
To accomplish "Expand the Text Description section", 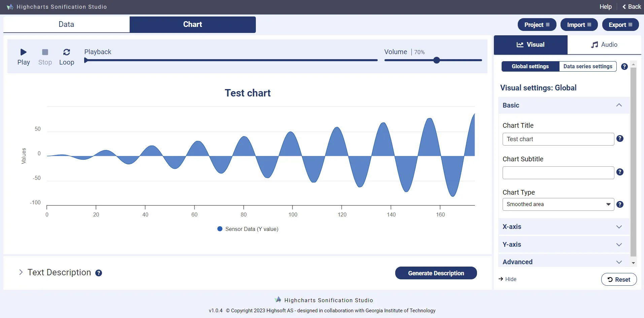I will tap(21, 272).
